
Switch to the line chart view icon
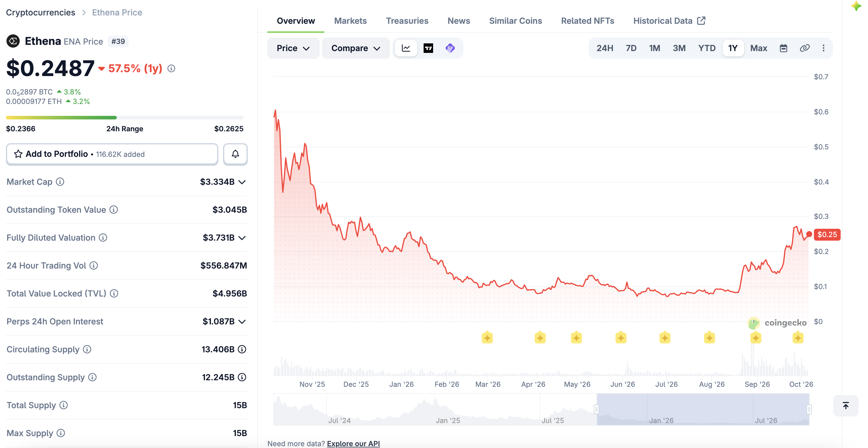click(x=406, y=48)
